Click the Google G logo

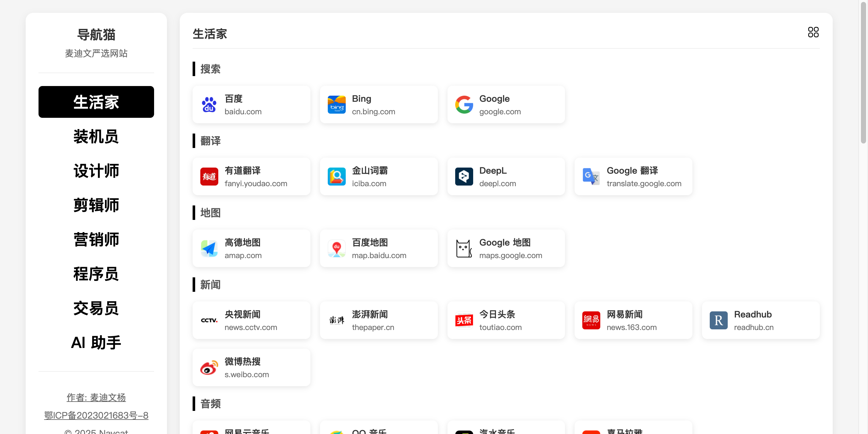(x=464, y=104)
